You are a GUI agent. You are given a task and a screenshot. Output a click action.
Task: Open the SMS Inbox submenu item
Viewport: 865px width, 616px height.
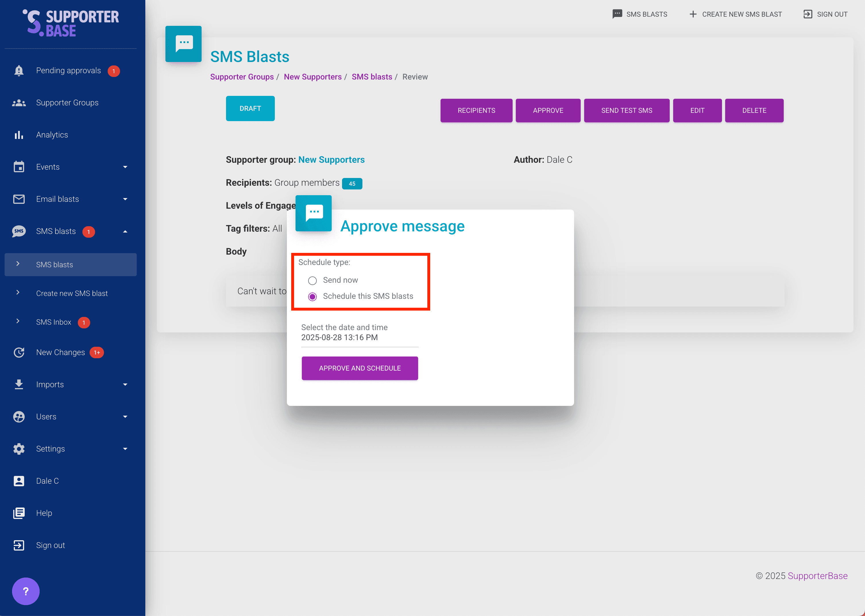(53, 322)
